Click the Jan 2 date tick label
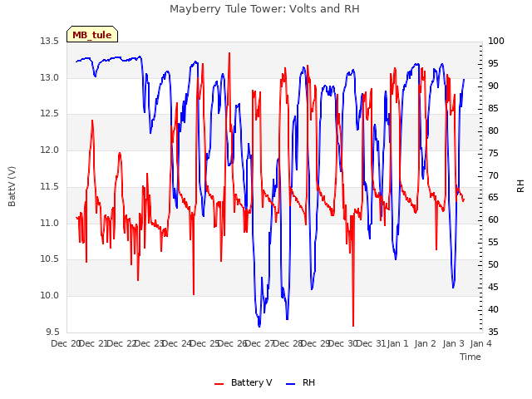Screen dimensions: 532x399 click(x=426, y=343)
